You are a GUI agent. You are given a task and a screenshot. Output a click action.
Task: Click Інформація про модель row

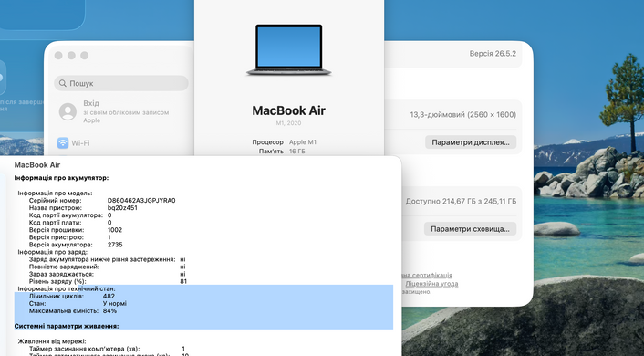55,194
